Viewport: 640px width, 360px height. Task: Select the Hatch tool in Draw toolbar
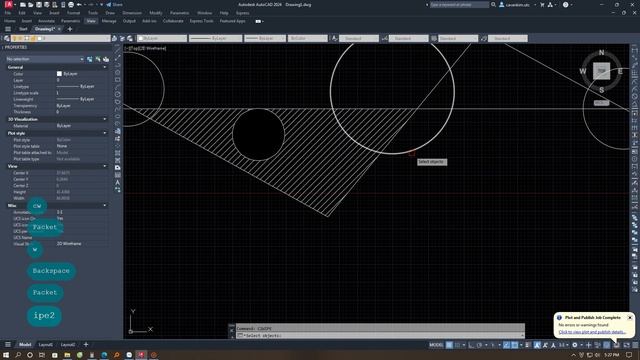click(x=118, y=153)
